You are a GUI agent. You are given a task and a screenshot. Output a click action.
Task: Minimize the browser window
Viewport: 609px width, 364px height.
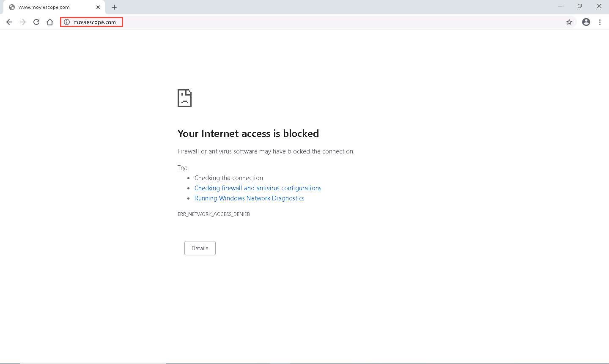(x=560, y=6)
